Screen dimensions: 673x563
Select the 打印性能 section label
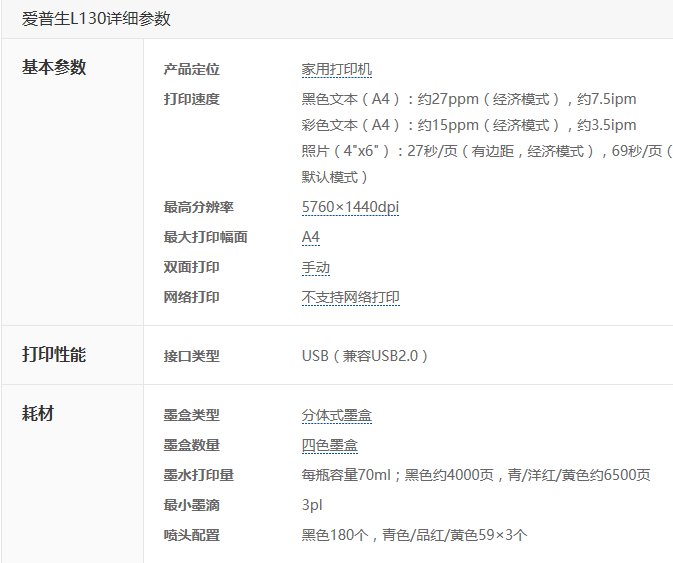54,354
